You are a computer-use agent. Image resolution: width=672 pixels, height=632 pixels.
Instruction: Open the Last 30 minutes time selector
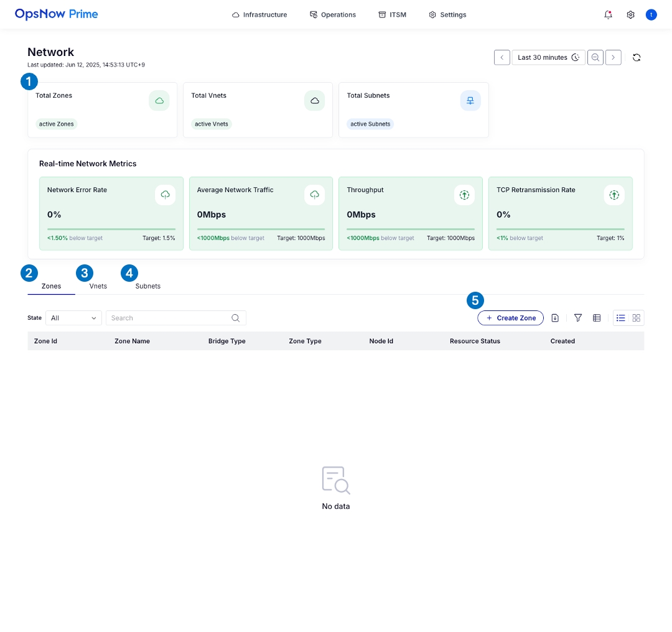548,57
